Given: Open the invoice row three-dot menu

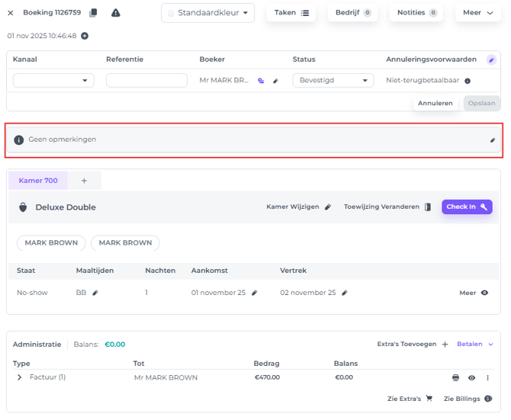Looking at the screenshot, I should (488, 377).
